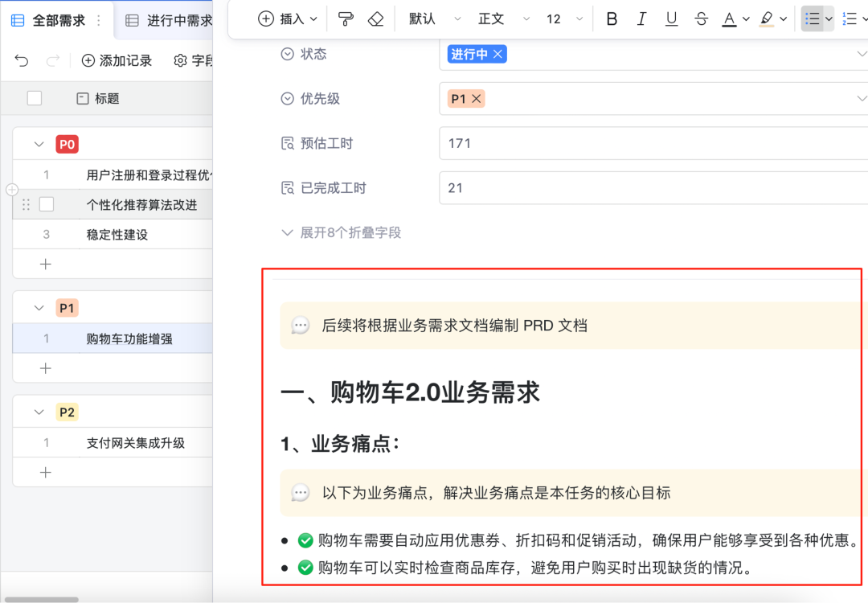Screen dimensions: 868x603
Task: Check the select-all checkbox in header
Action: tap(35, 98)
